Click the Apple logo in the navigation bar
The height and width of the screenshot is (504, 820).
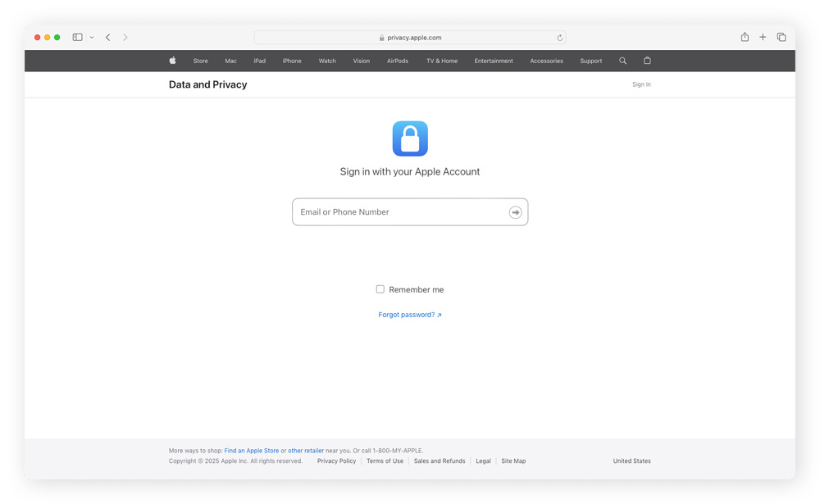point(172,61)
